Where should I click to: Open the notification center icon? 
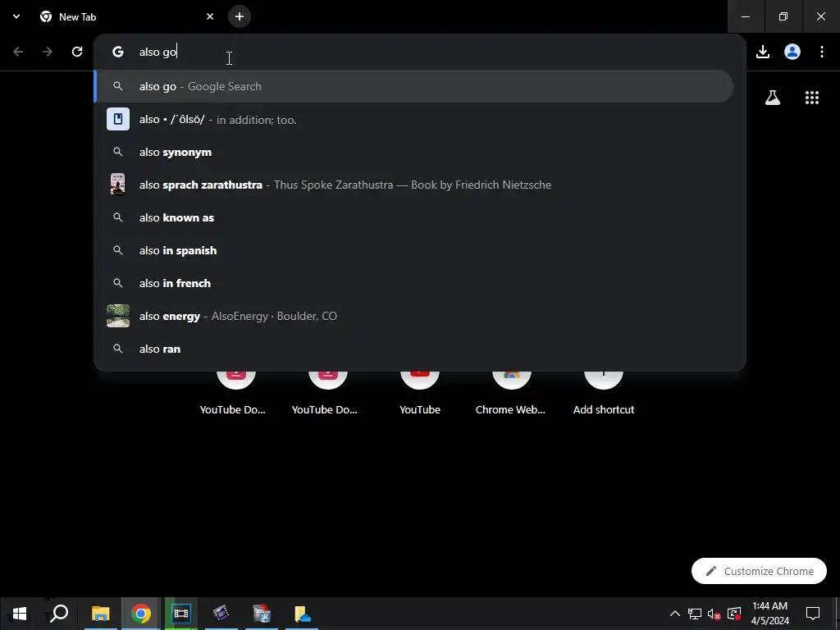(813, 614)
